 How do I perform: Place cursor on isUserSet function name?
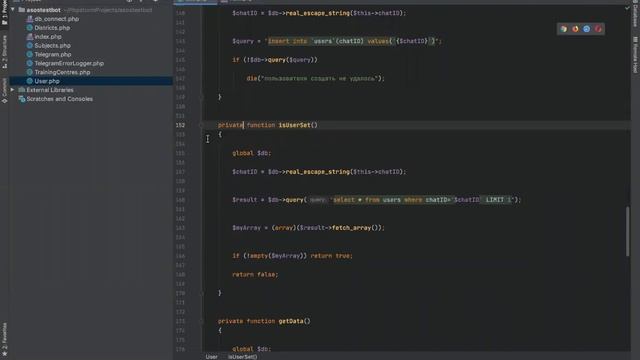pos(295,125)
